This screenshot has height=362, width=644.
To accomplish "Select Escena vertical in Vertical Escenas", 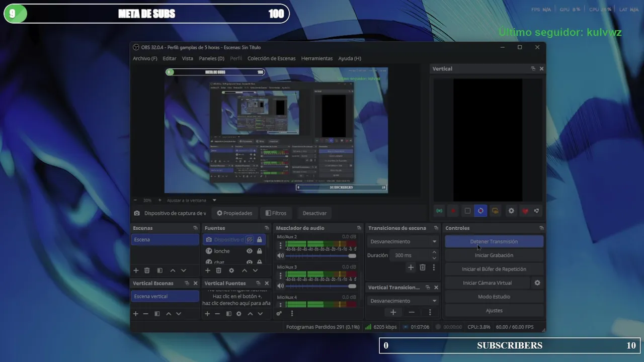I will pos(165,296).
